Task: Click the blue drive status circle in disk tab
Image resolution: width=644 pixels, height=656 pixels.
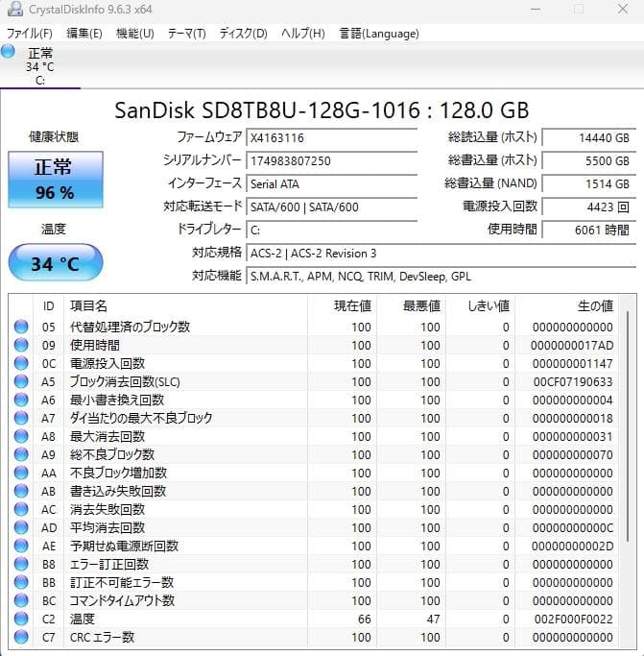Action: pos(8,52)
